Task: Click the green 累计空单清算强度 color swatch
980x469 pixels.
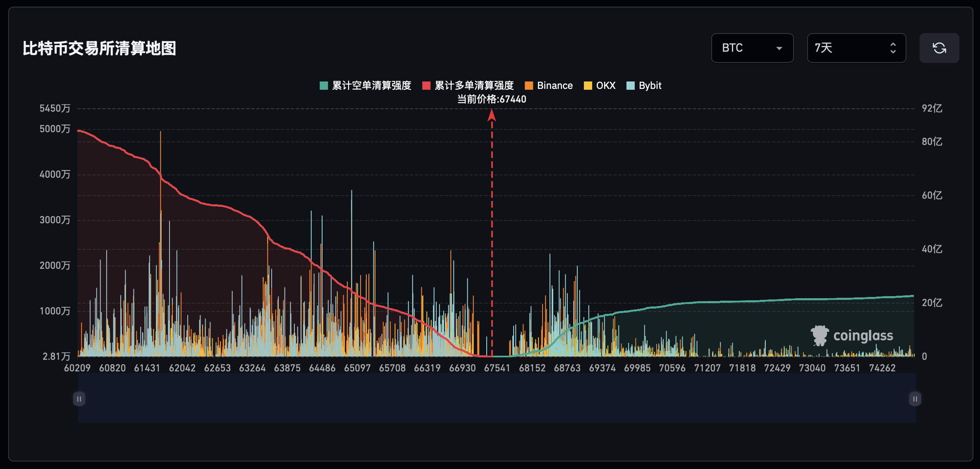Action: 324,86
